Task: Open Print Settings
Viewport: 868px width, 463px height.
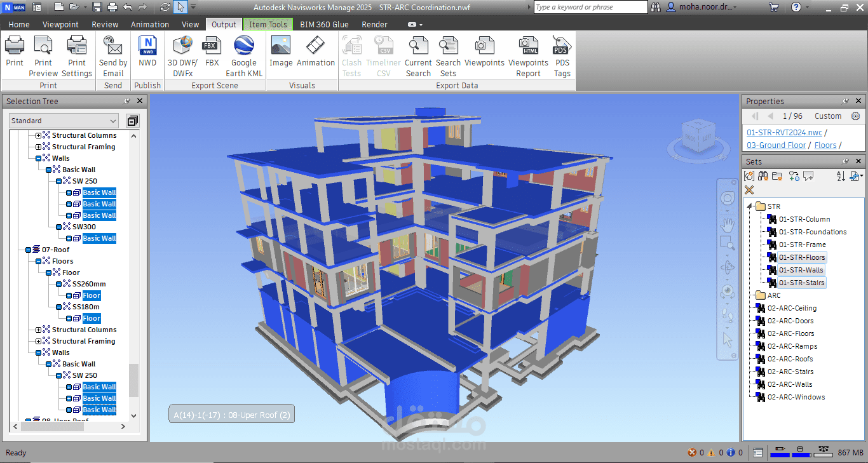Action: (77, 56)
